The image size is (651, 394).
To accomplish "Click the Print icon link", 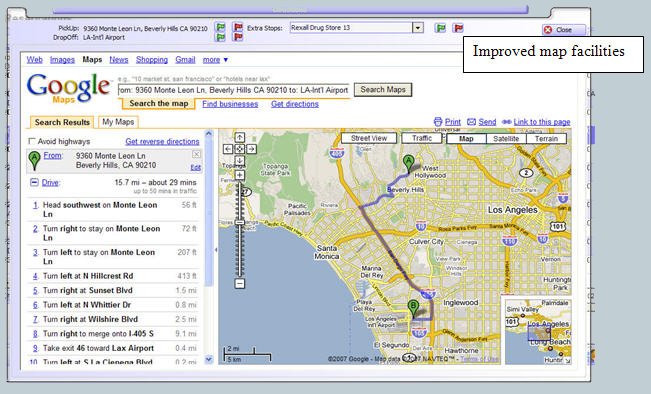I will 447,122.
